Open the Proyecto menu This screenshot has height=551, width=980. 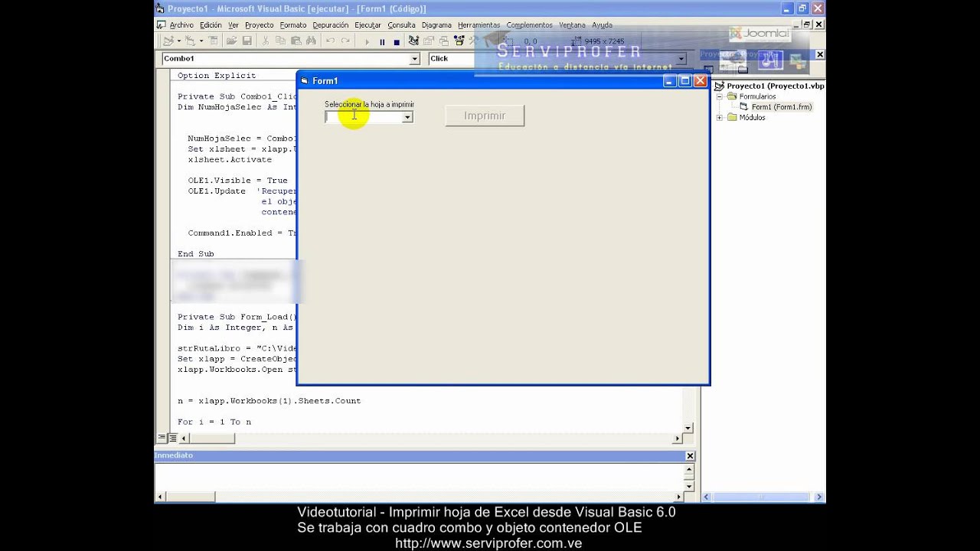tap(260, 25)
